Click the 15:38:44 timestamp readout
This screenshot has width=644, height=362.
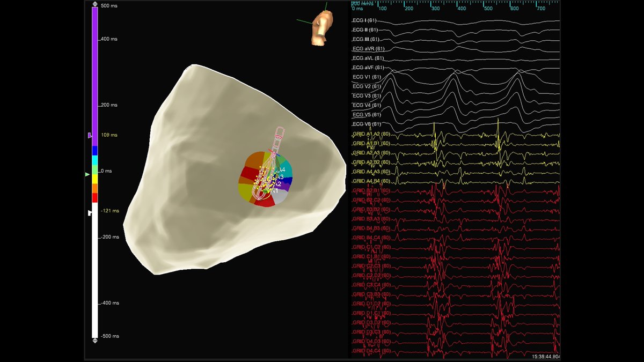[545, 356]
